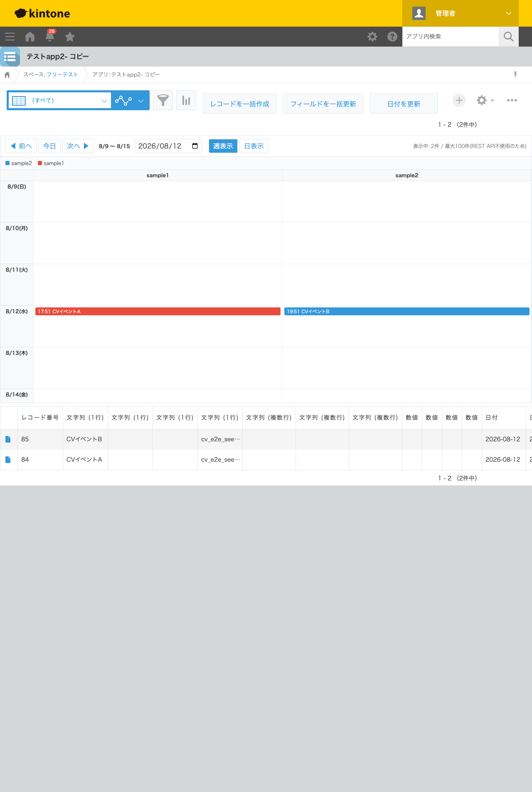The width and height of the screenshot is (532, 792).
Task: Open the three-dots options menu
Action: click(512, 100)
